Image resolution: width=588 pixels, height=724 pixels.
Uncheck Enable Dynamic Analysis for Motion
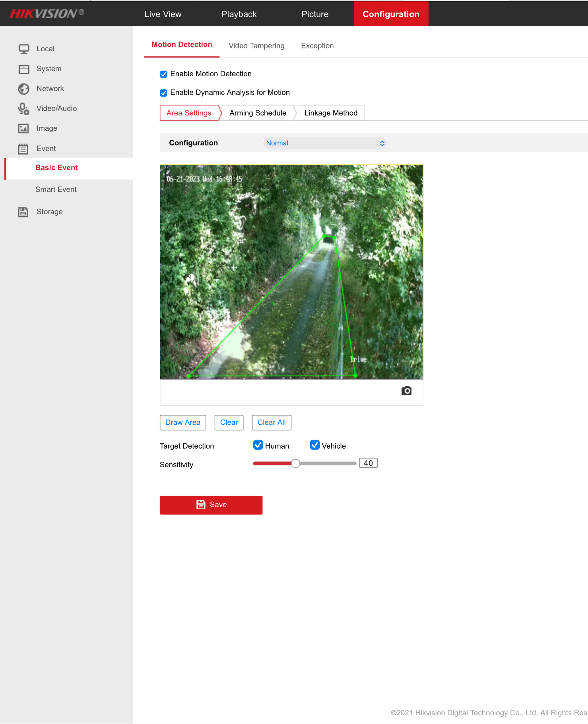click(x=163, y=93)
